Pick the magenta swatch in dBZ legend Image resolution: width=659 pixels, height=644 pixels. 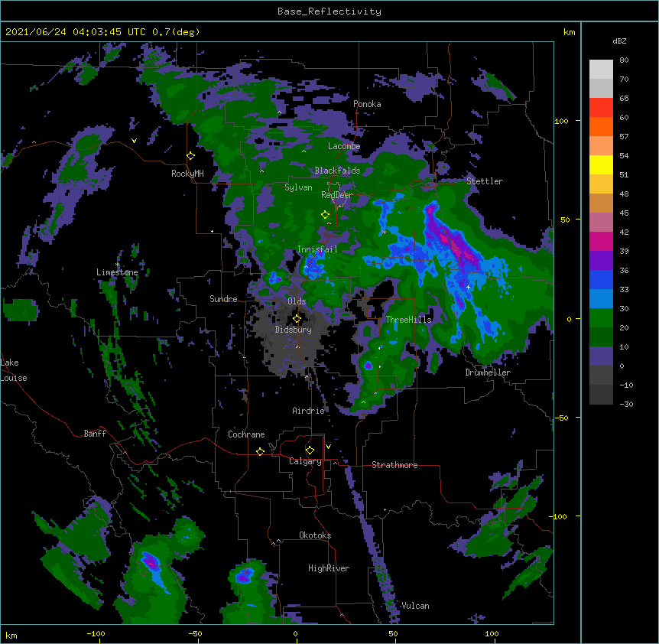pyautogui.click(x=601, y=241)
